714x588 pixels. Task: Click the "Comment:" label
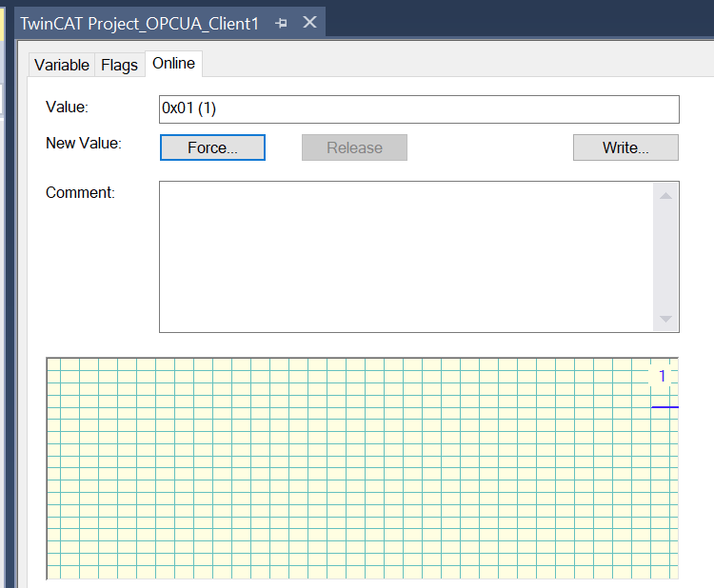[x=80, y=192]
